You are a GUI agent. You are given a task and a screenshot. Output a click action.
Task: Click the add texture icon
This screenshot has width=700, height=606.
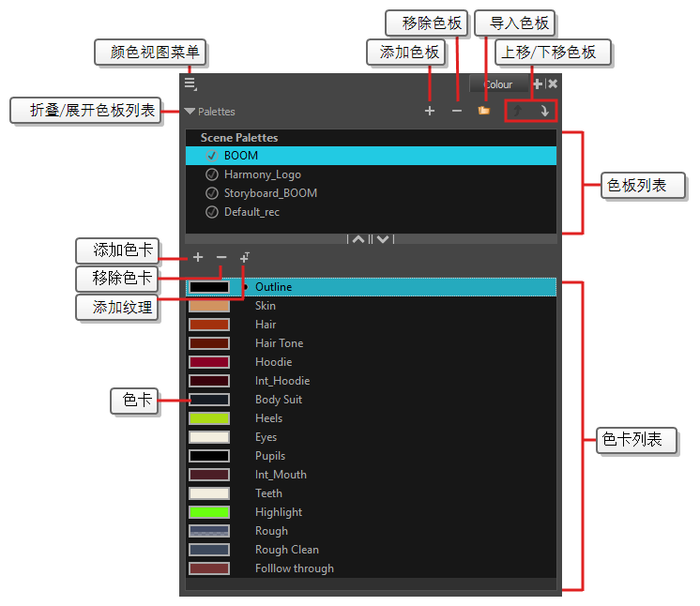(x=245, y=257)
